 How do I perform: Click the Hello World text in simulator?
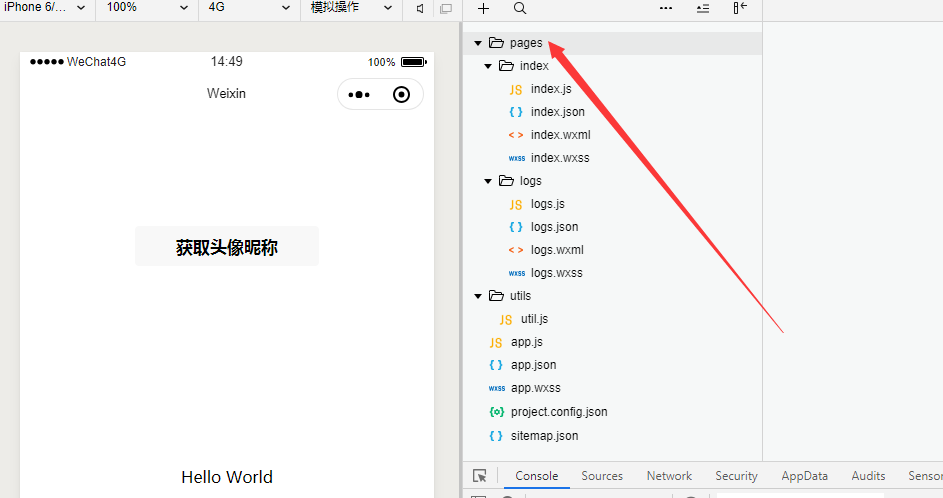[227, 477]
